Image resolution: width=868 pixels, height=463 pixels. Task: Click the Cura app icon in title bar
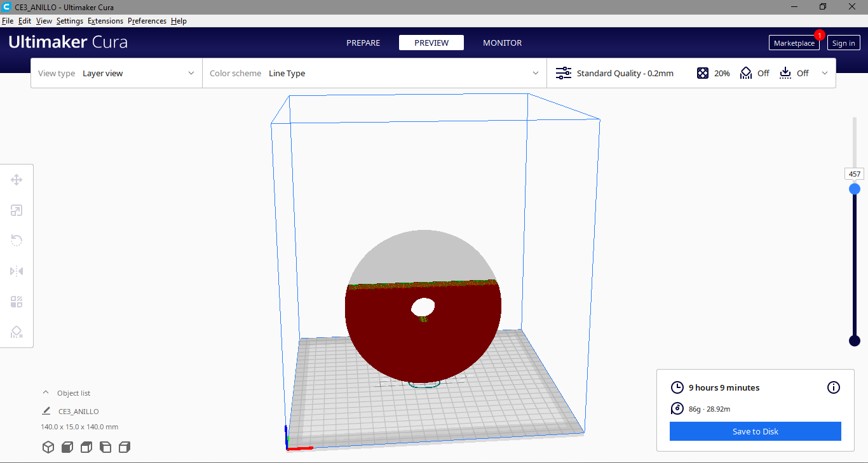point(7,6)
